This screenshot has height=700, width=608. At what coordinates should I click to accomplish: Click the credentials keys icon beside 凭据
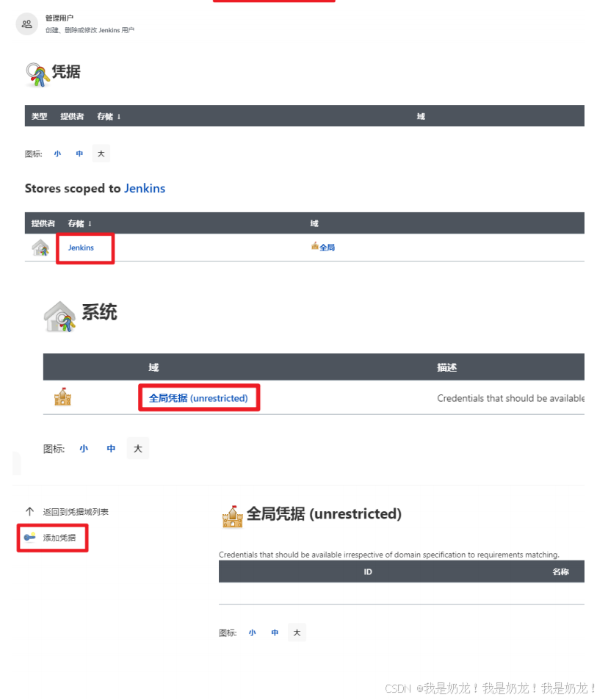coord(37,74)
